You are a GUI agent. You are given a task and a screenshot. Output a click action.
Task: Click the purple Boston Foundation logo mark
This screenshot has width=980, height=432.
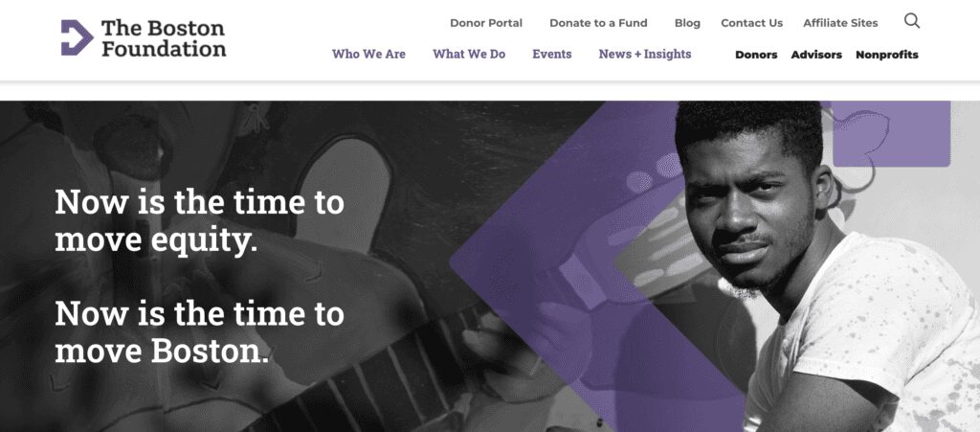tap(77, 37)
